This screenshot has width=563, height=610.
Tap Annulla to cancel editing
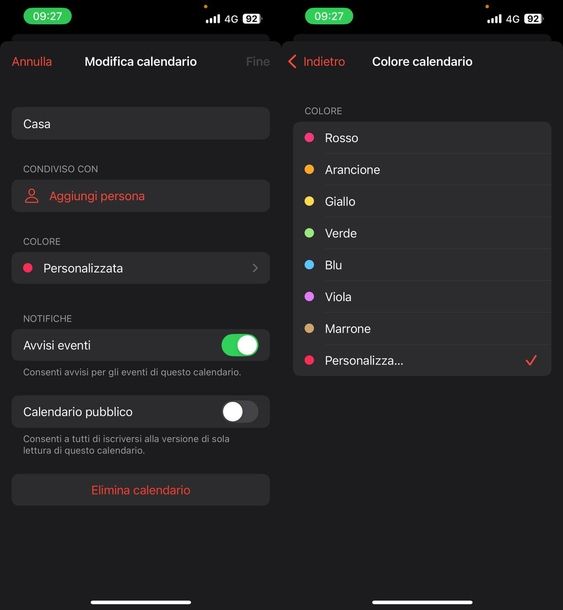32,61
